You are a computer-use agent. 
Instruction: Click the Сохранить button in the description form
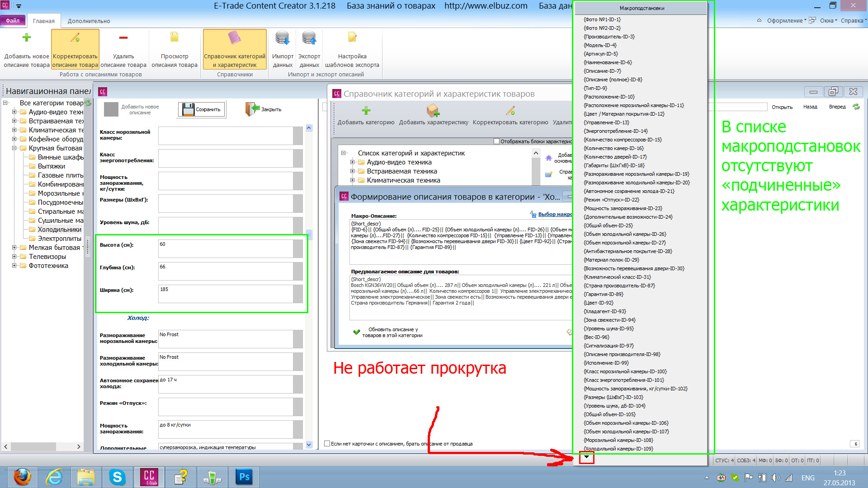point(202,109)
